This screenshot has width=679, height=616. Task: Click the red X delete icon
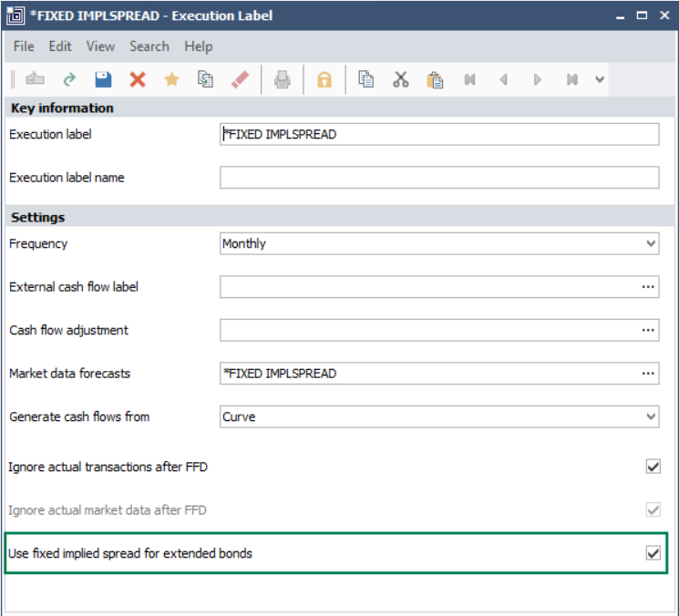(138, 80)
